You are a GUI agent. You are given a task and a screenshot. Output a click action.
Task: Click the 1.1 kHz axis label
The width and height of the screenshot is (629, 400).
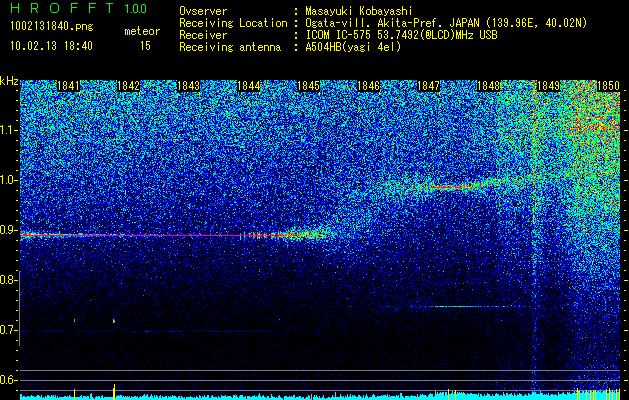pyautogui.click(x=9, y=130)
